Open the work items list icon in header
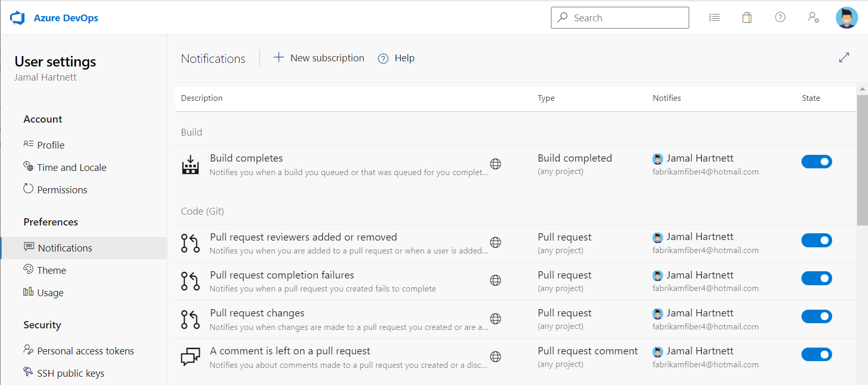Viewport: 868px width, 385px height. coord(714,18)
